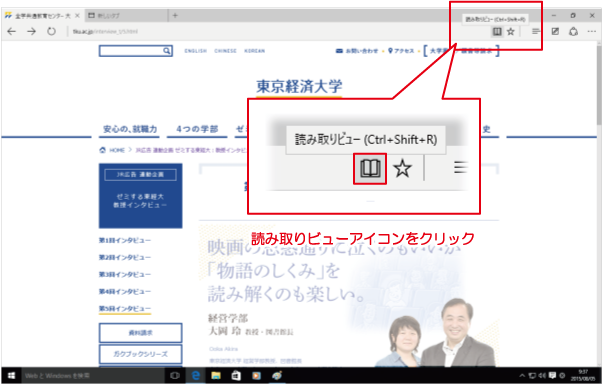
Task: Open the KOREAN language link
Action: 255,51
